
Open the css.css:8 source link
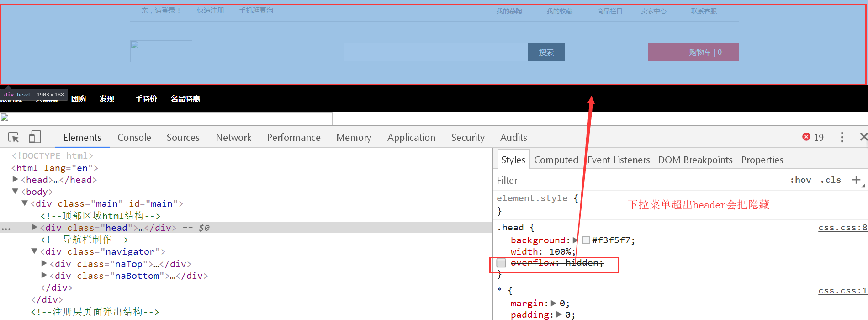pos(842,228)
